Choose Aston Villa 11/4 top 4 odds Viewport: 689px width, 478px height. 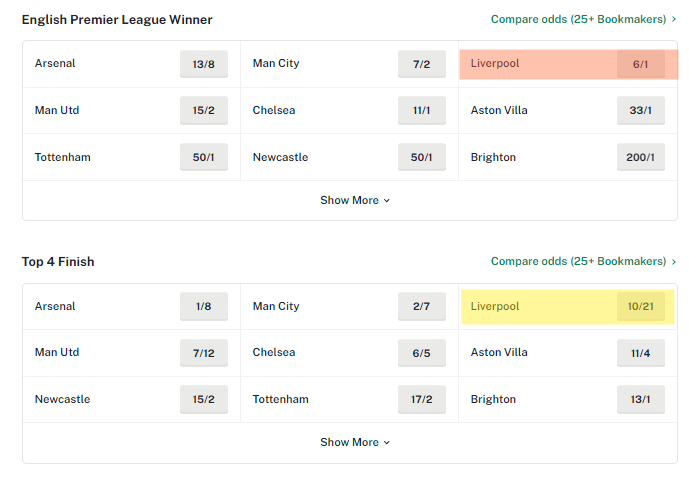[x=641, y=353]
